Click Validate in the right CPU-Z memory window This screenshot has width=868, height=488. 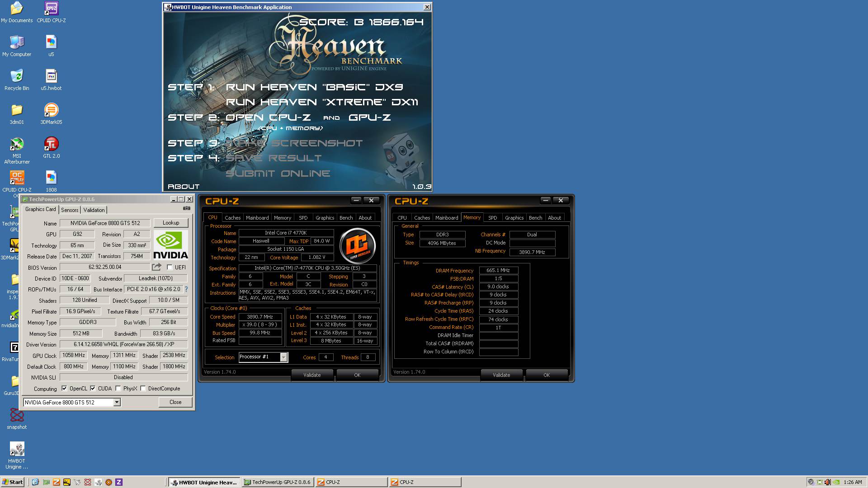click(x=501, y=375)
